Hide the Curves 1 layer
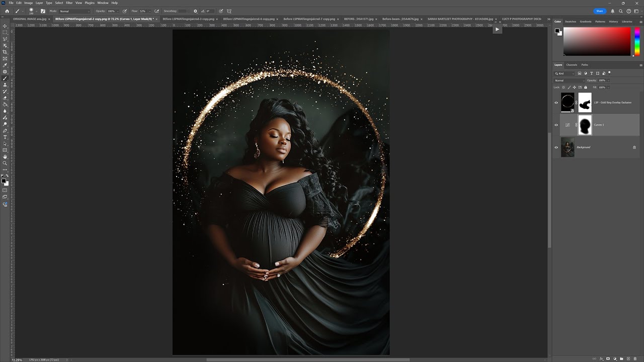This screenshot has height=362, width=644. (x=556, y=125)
